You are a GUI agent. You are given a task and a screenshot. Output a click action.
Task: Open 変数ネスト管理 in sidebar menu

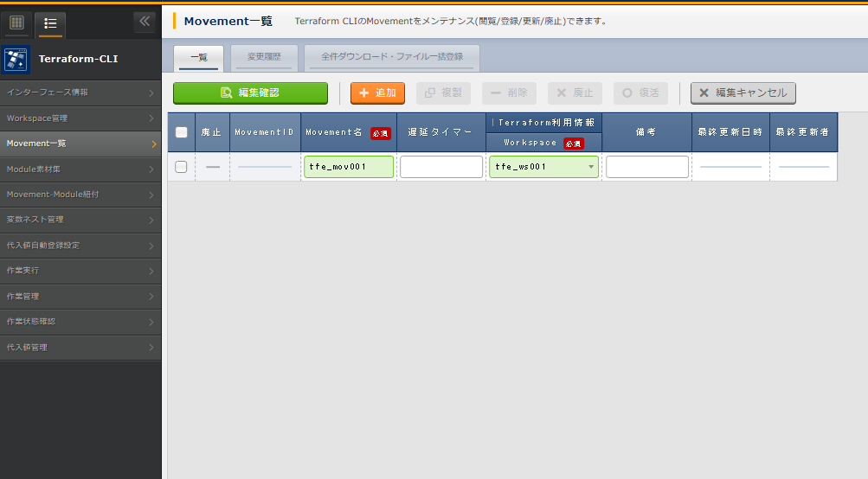tap(80, 220)
